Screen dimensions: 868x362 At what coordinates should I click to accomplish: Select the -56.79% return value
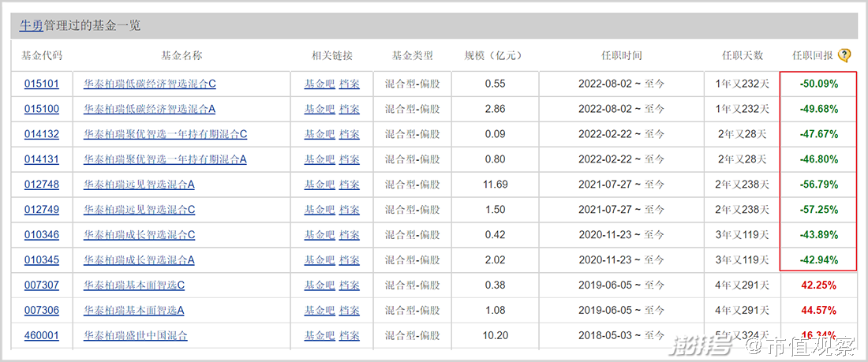(x=819, y=185)
